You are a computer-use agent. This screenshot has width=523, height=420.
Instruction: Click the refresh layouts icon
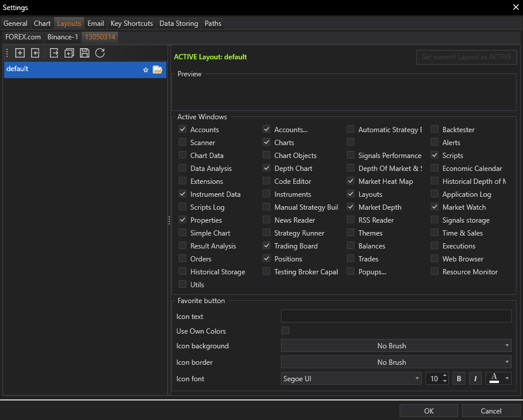(x=100, y=53)
